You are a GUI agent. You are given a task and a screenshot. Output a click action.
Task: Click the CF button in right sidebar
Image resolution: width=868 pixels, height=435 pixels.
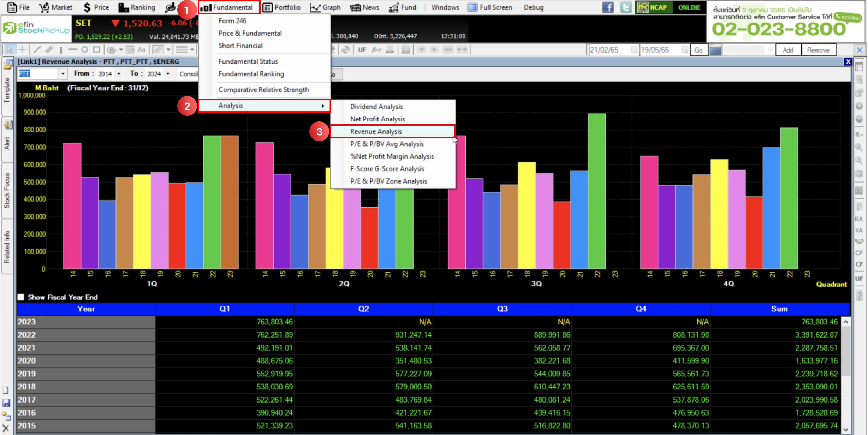pos(859,264)
